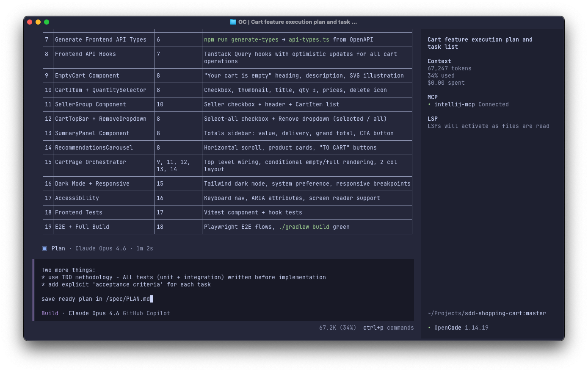
Task: Click the GitHub Copilot provider label
Action: [146, 314]
